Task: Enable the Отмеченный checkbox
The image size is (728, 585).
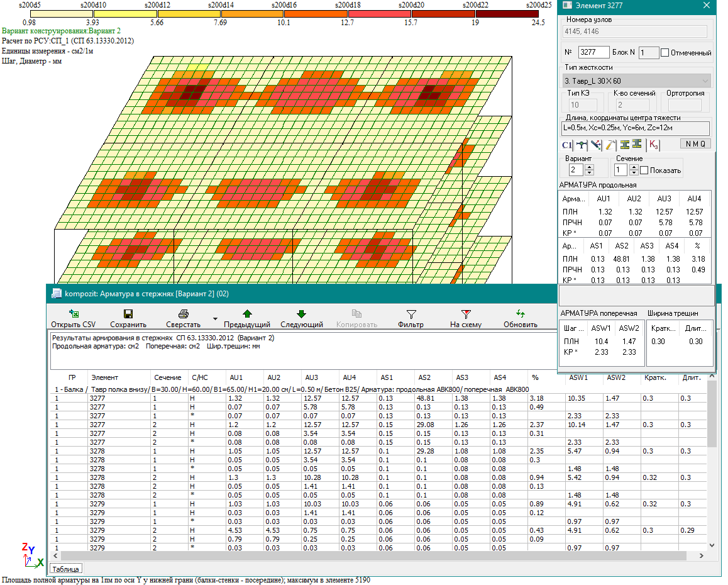Action: (665, 53)
